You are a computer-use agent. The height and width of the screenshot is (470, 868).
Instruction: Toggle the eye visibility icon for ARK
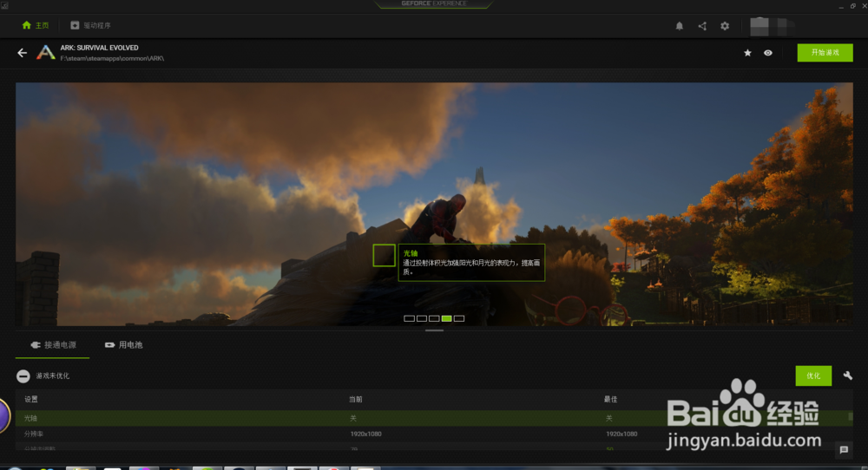pyautogui.click(x=768, y=53)
